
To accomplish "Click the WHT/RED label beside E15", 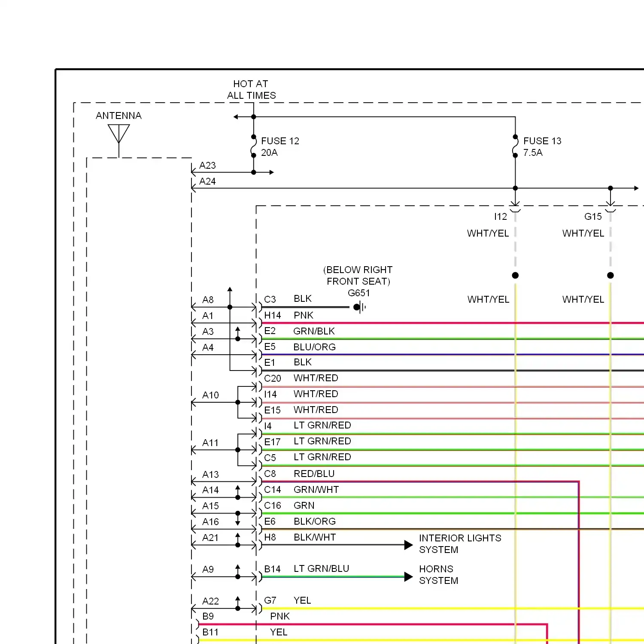I will tap(316, 410).
